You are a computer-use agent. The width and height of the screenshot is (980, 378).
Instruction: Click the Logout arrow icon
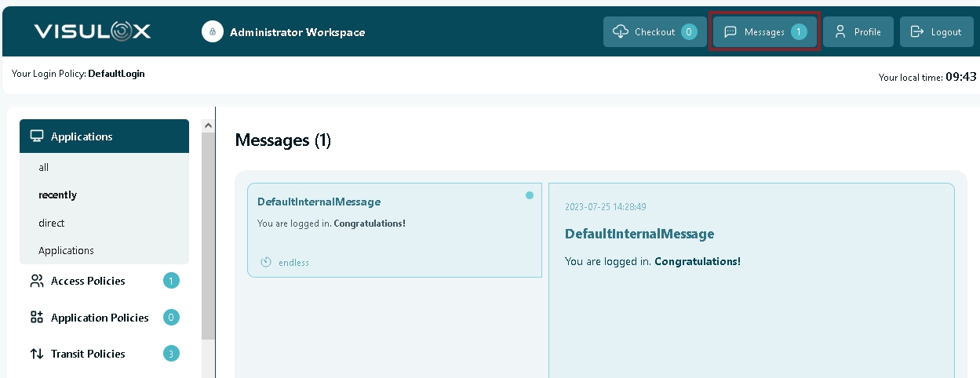tap(916, 32)
